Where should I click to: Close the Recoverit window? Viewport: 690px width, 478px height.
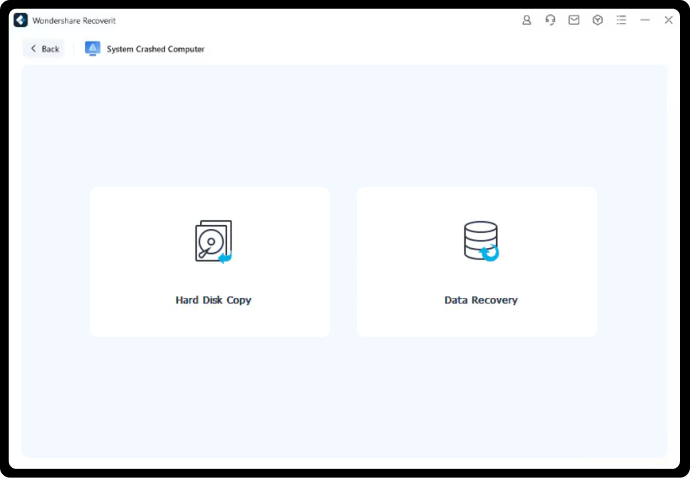[668, 20]
